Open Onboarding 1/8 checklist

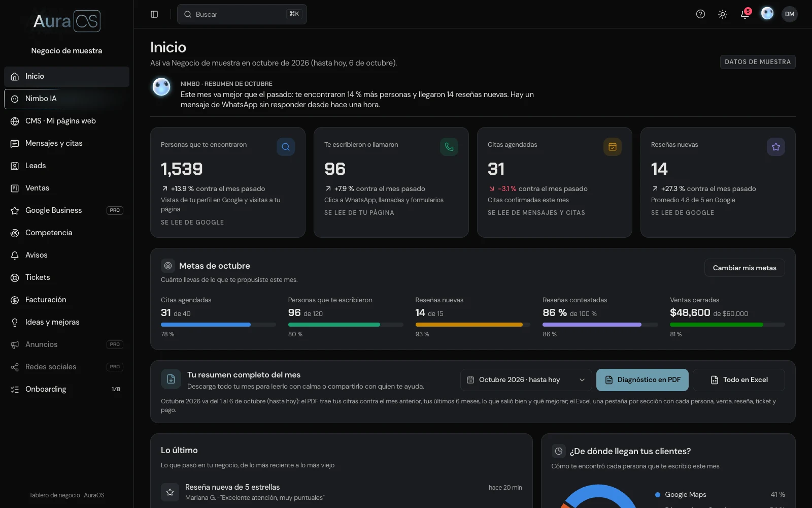pyautogui.click(x=66, y=389)
